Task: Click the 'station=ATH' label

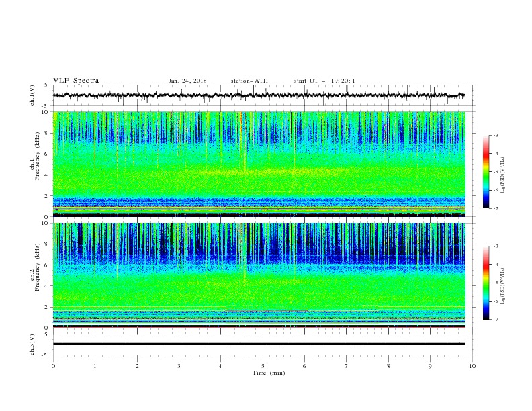Action: (249, 81)
